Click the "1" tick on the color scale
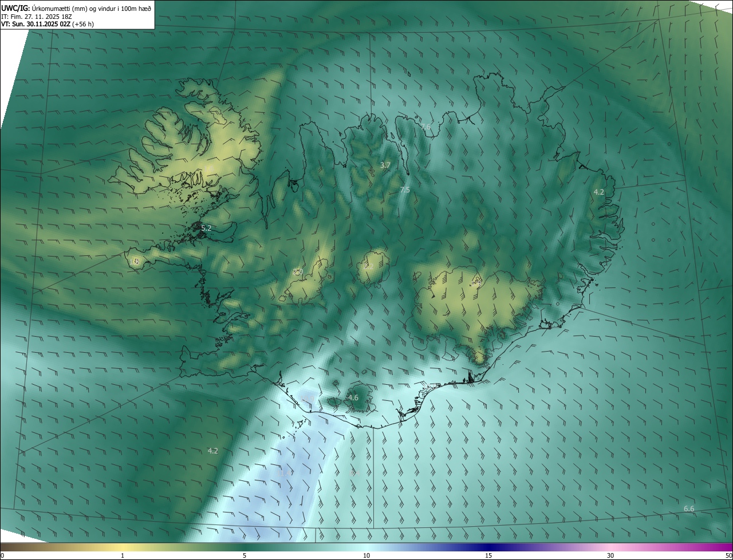Screen dimensions: 733x560 point(123,555)
